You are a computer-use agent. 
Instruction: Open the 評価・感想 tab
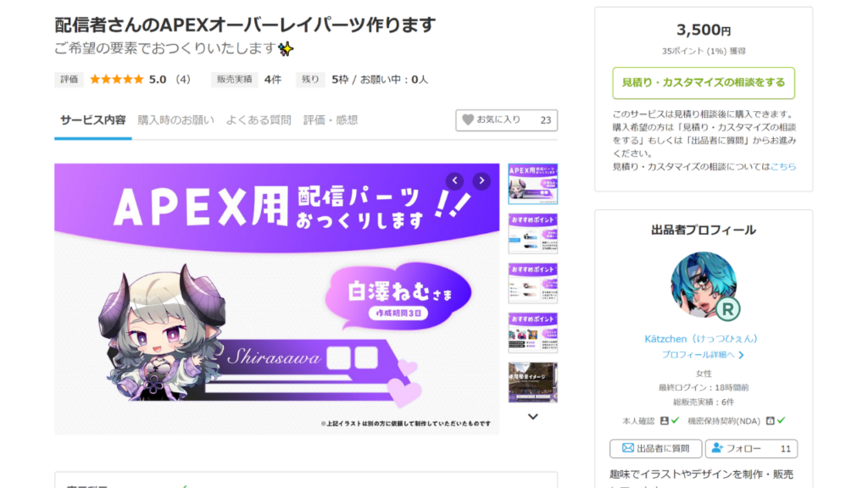click(331, 120)
